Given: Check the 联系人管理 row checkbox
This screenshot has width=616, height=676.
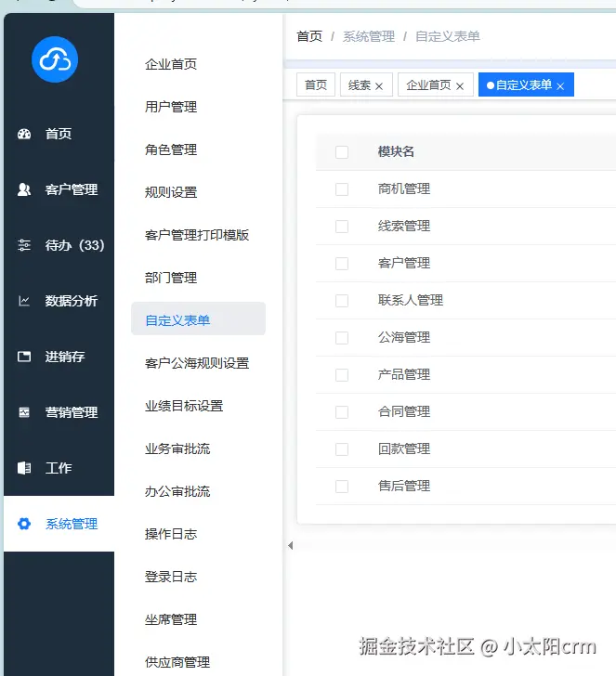Looking at the screenshot, I should coord(342,301).
